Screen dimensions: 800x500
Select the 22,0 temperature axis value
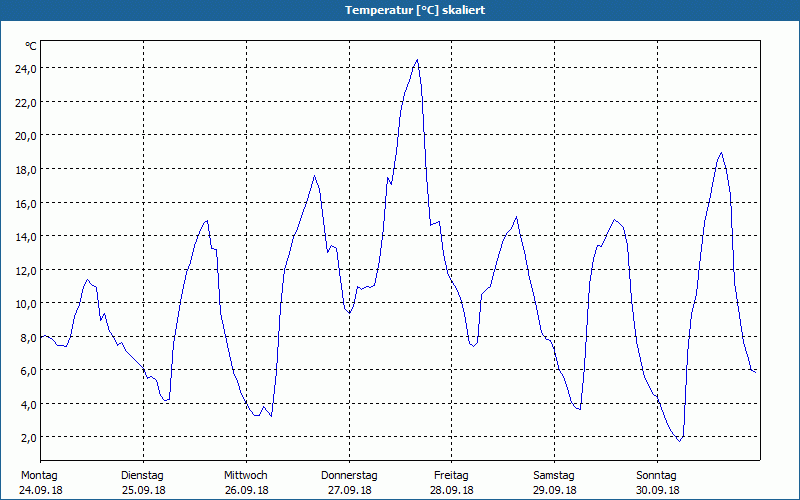pos(26,103)
